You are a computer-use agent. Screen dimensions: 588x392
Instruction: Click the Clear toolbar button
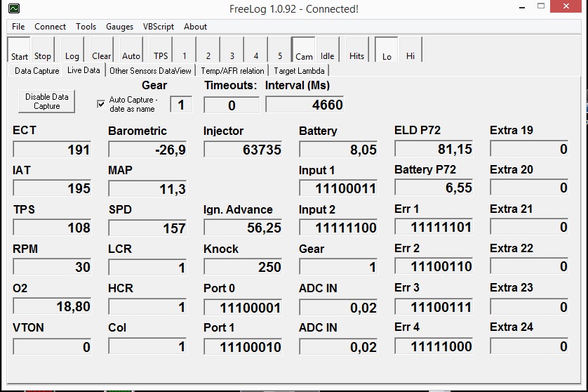click(101, 51)
